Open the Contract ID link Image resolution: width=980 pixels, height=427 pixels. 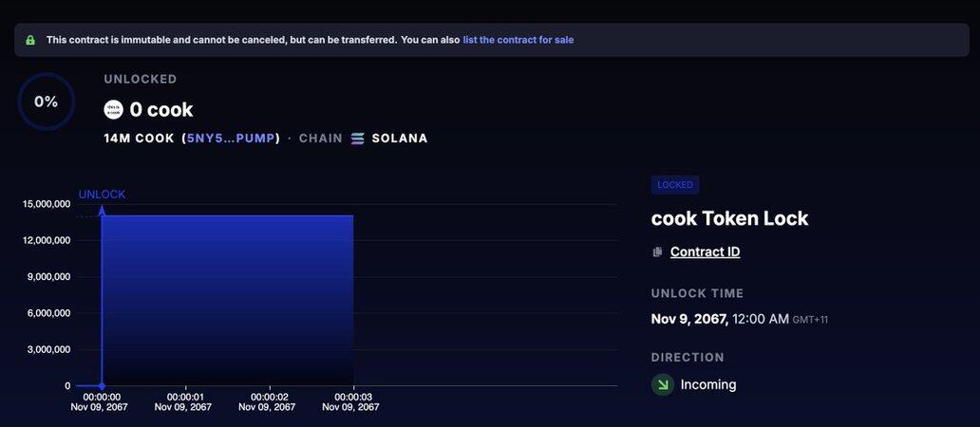(x=705, y=252)
